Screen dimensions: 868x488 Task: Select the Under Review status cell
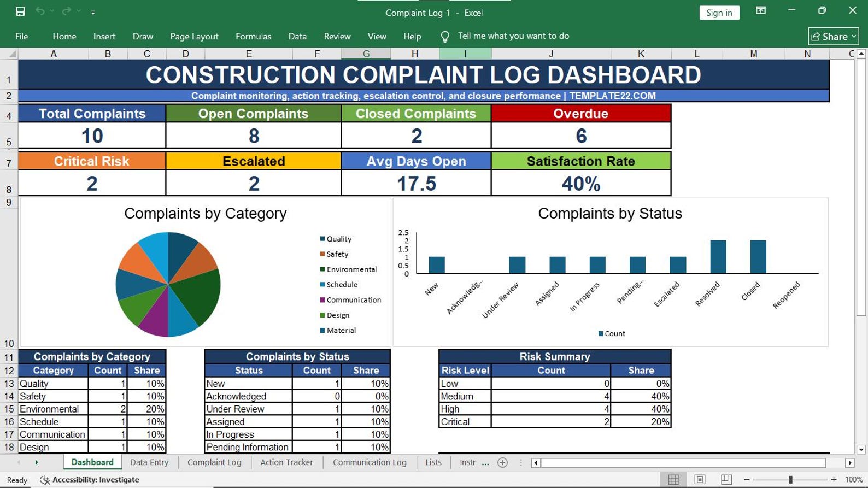pyautogui.click(x=249, y=409)
